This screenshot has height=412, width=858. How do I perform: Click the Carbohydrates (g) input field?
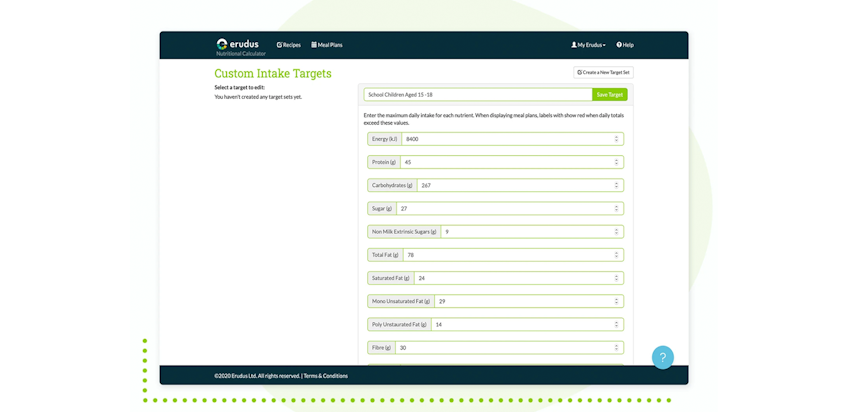pos(520,185)
